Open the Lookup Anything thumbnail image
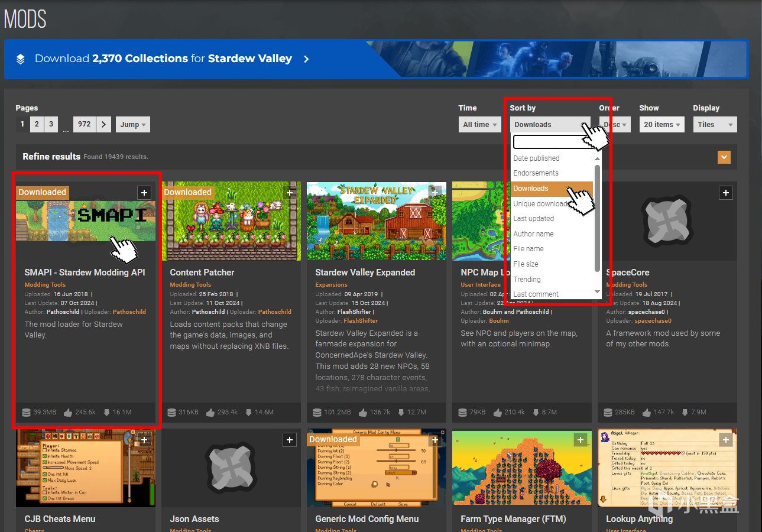The height and width of the screenshot is (532, 762). click(667, 468)
